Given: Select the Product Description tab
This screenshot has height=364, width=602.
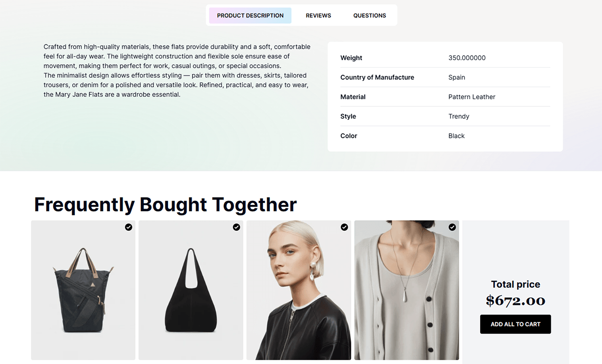Looking at the screenshot, I should click(x=250, y=16).
